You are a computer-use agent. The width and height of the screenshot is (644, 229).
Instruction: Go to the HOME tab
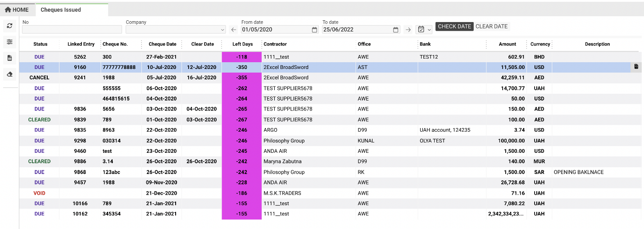(17, 9)
